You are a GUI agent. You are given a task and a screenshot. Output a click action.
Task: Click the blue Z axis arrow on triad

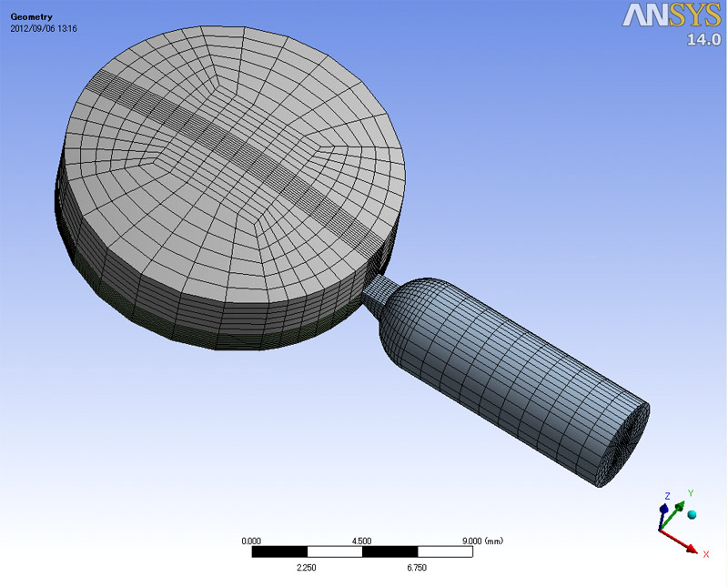coord(662,517)
